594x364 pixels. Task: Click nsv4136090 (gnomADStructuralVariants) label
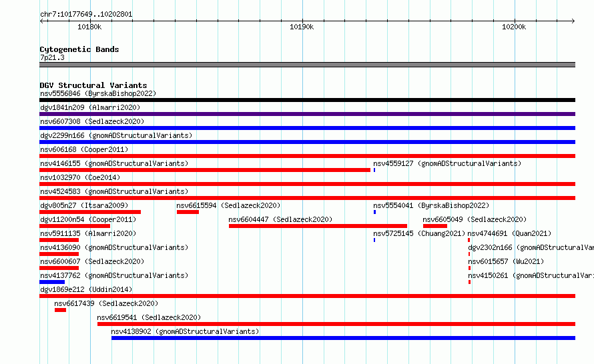point(114,247)
